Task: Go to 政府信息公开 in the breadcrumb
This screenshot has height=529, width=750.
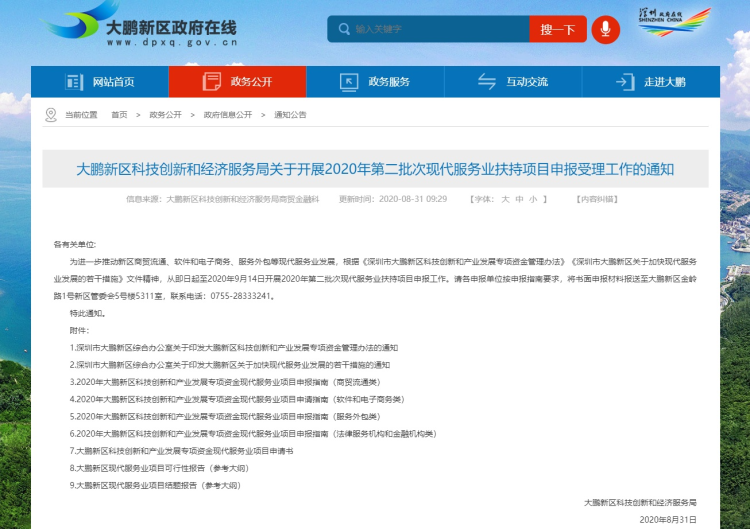Action: click(228, 115)
